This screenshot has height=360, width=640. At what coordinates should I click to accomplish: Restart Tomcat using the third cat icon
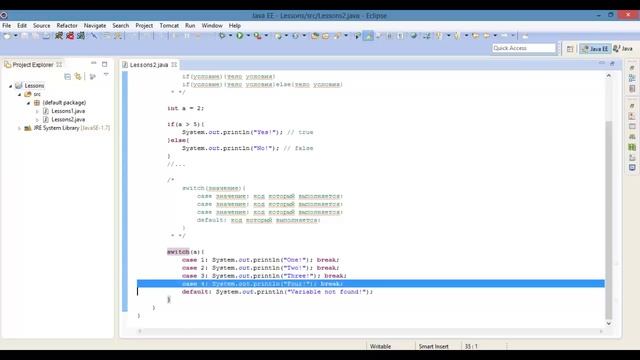pos(81,36)
